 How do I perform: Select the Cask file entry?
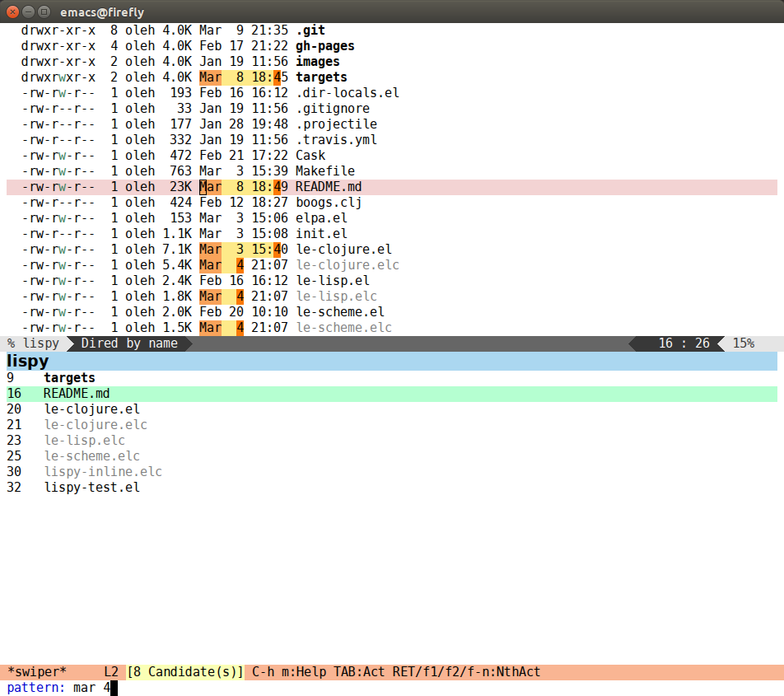[x=310, y=156]
